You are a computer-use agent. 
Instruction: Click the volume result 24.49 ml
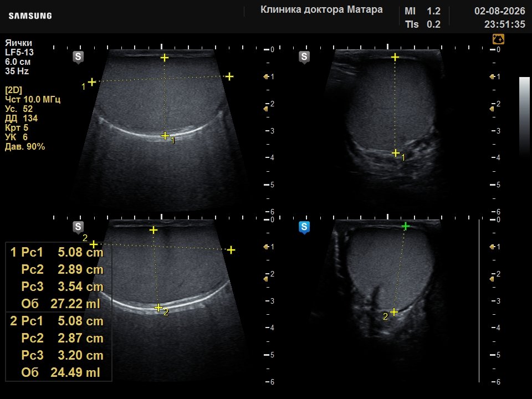coord(75,372)
